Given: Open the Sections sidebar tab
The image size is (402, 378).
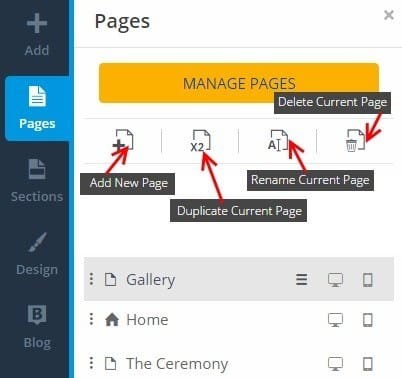Looking at the screenshot, I should point(37,181).
